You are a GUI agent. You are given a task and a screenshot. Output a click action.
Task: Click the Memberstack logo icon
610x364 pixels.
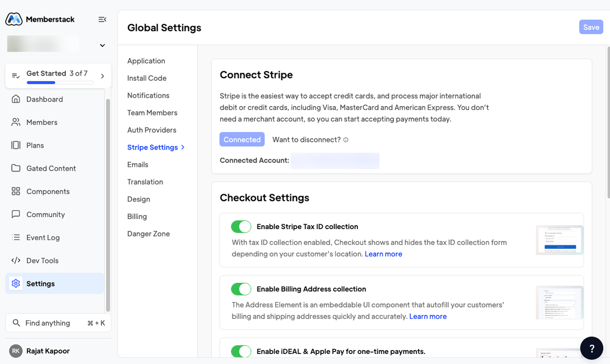(x=14, y=19)
